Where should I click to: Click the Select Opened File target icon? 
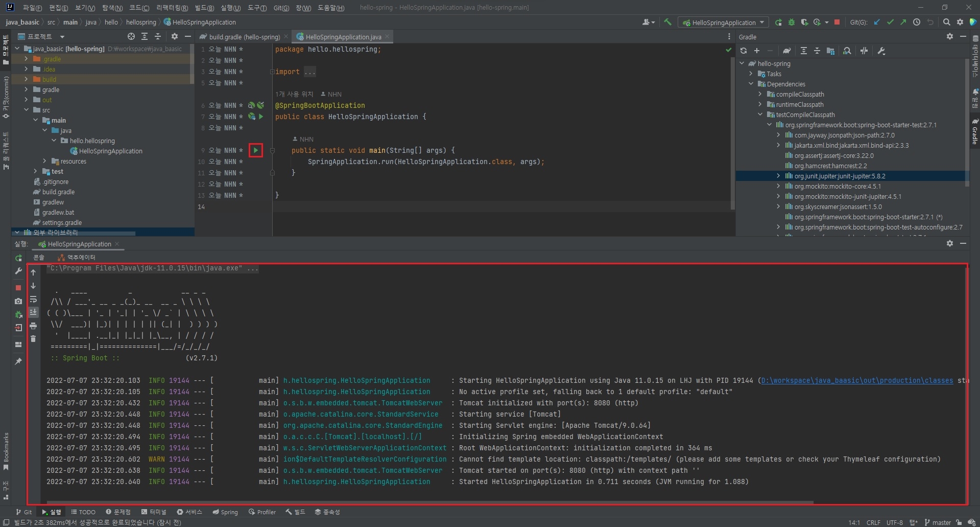[131, 36]
